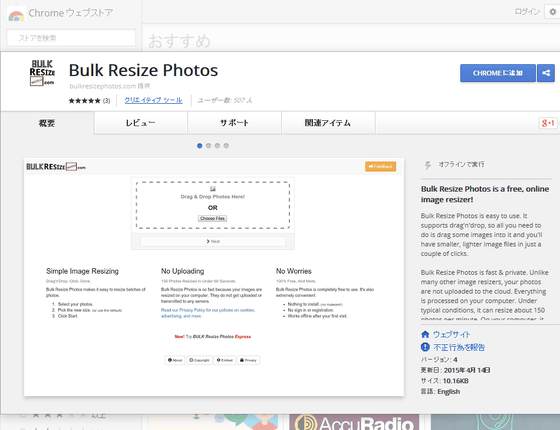Click the バージョン: 4 text
The image size is (560, 430).
439,360
